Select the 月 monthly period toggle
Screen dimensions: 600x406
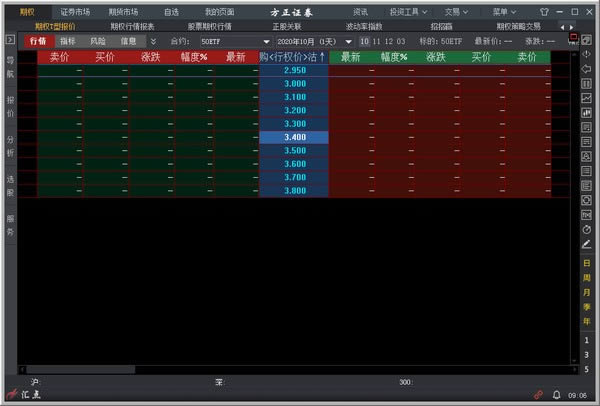pyautogui.click(x=586, y=292)
